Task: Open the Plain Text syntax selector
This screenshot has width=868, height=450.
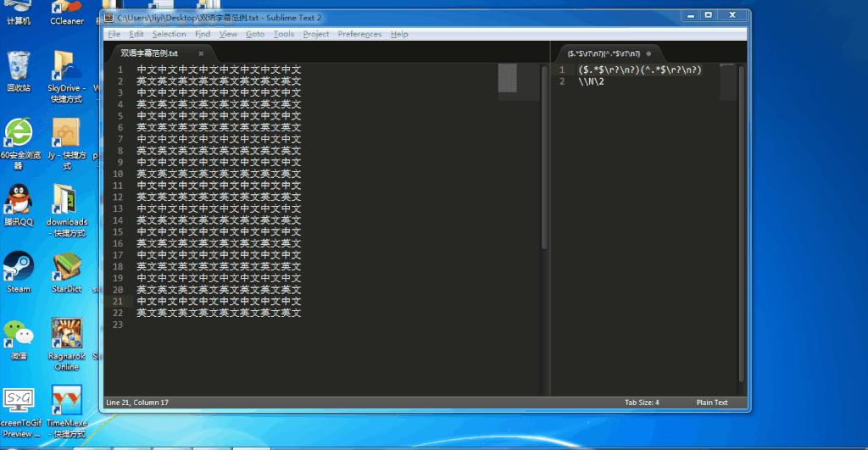Action: click(711, 403)
